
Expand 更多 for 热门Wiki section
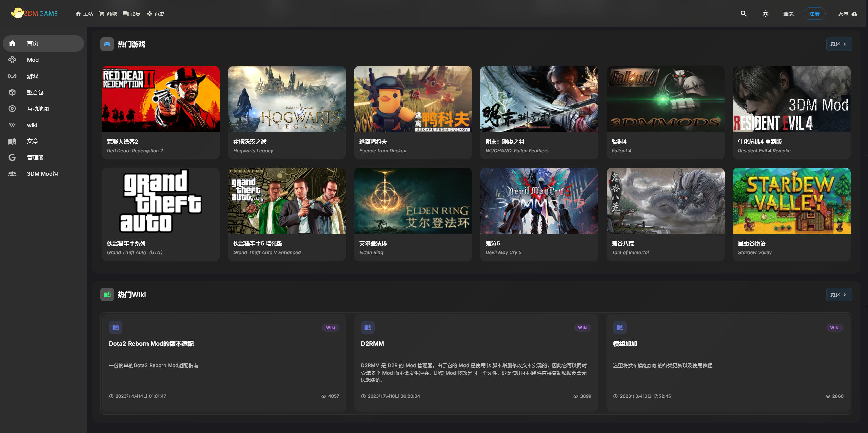click(839, 295)
